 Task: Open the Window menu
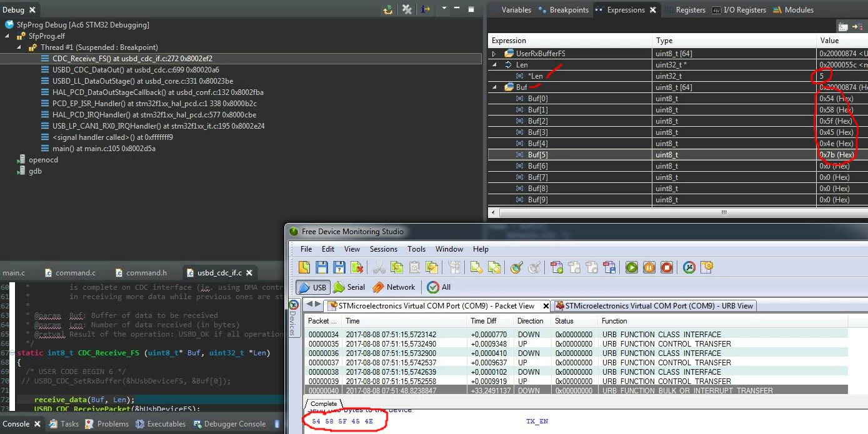point(449,249)
